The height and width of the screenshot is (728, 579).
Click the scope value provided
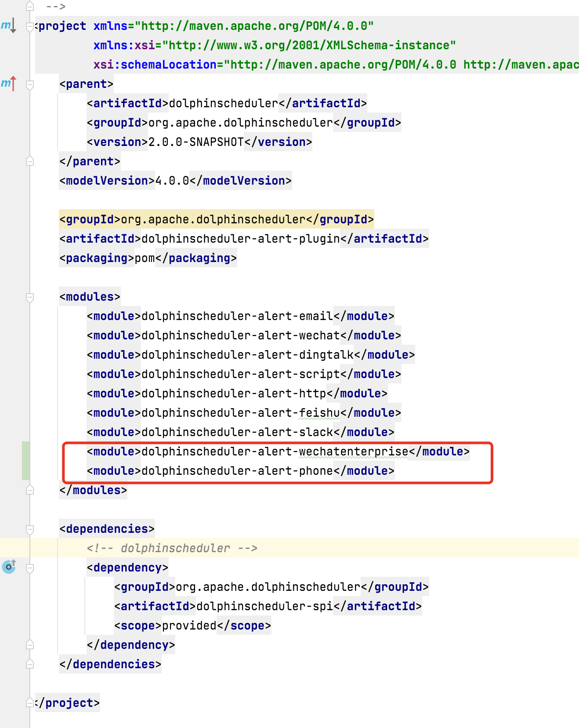(189, 626)
